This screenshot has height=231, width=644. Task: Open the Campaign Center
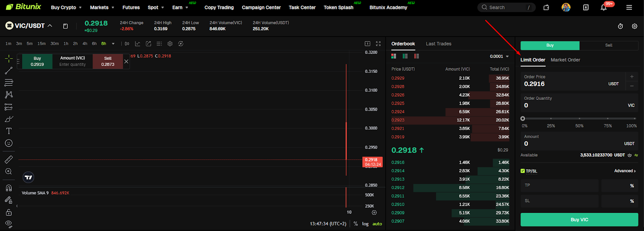coord(261,8)
